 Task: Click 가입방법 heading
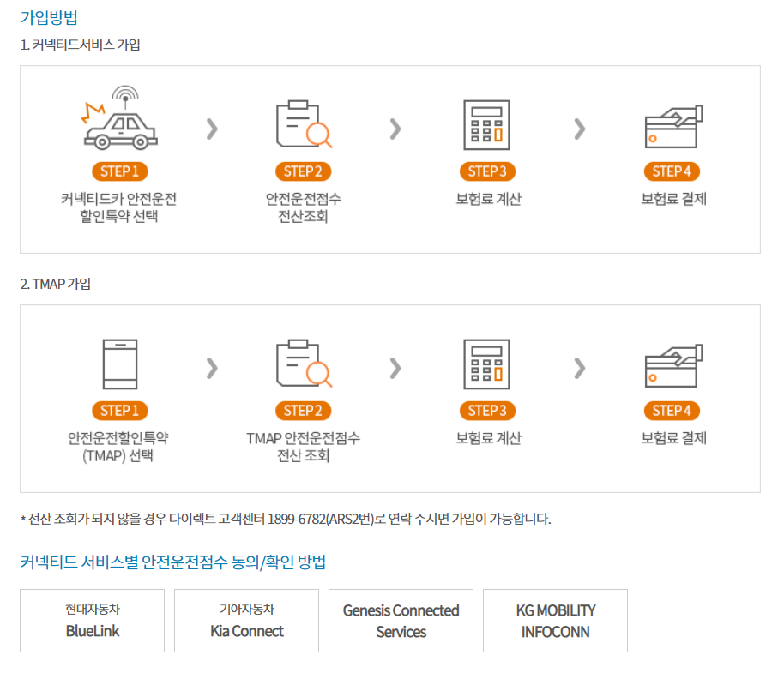pyautogui.click(x=49, y=17)
